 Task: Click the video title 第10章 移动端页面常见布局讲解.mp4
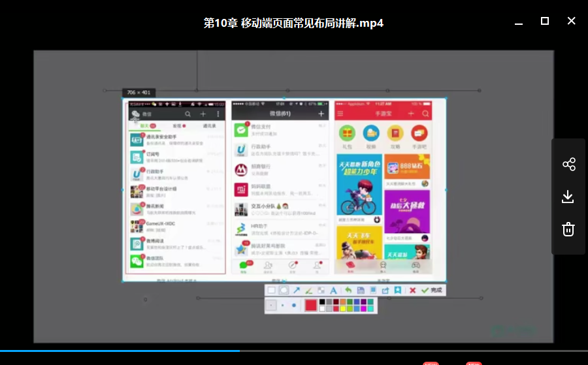293,23
